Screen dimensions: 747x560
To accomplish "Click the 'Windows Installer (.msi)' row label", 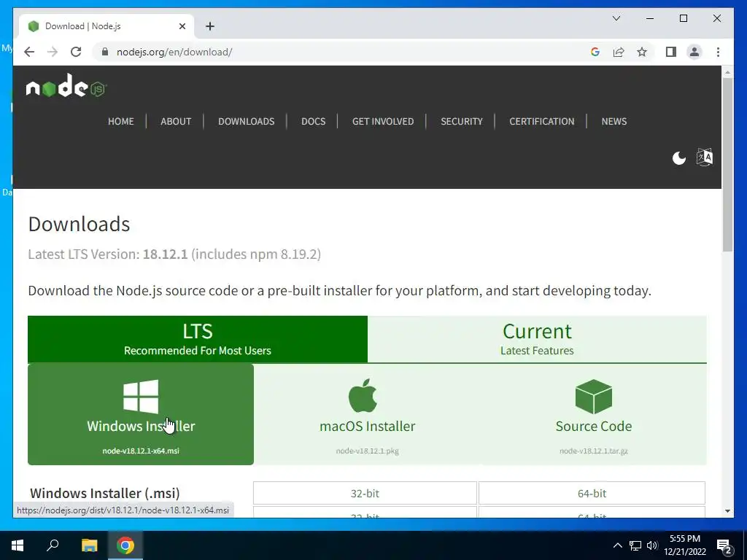I will coord(105,493).
